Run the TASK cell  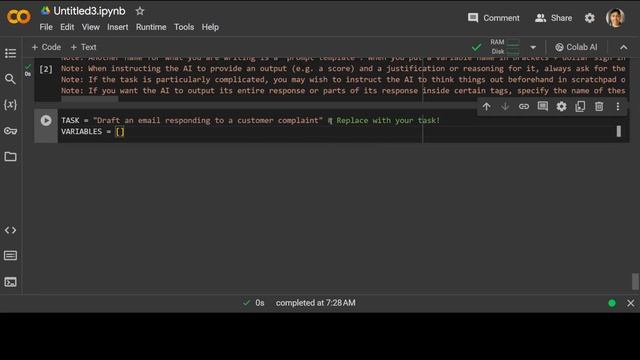(46, 120)
